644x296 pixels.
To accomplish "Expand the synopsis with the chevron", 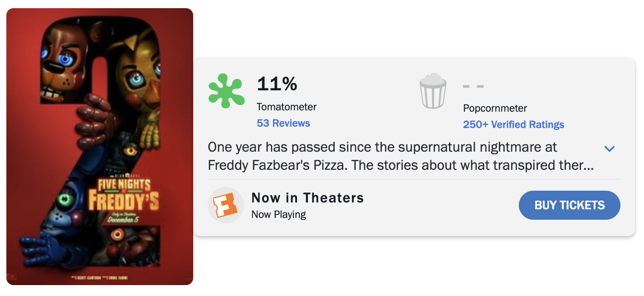I will (610, 148).
